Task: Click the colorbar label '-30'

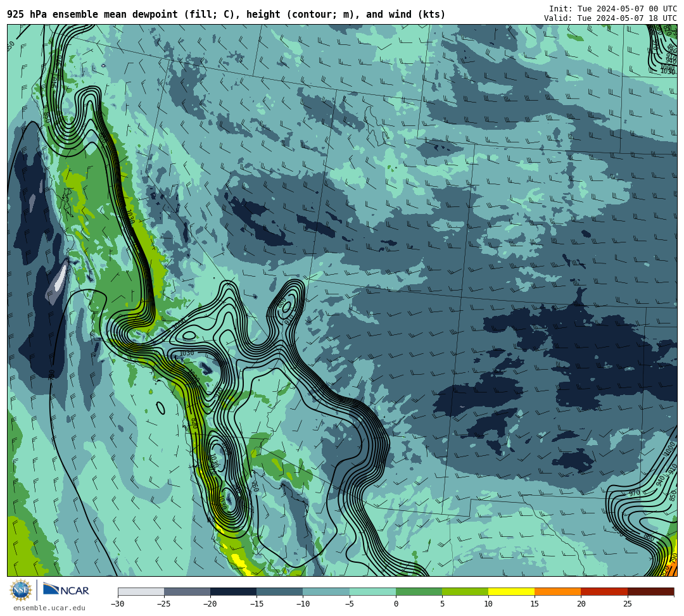Action: [117, 604]
